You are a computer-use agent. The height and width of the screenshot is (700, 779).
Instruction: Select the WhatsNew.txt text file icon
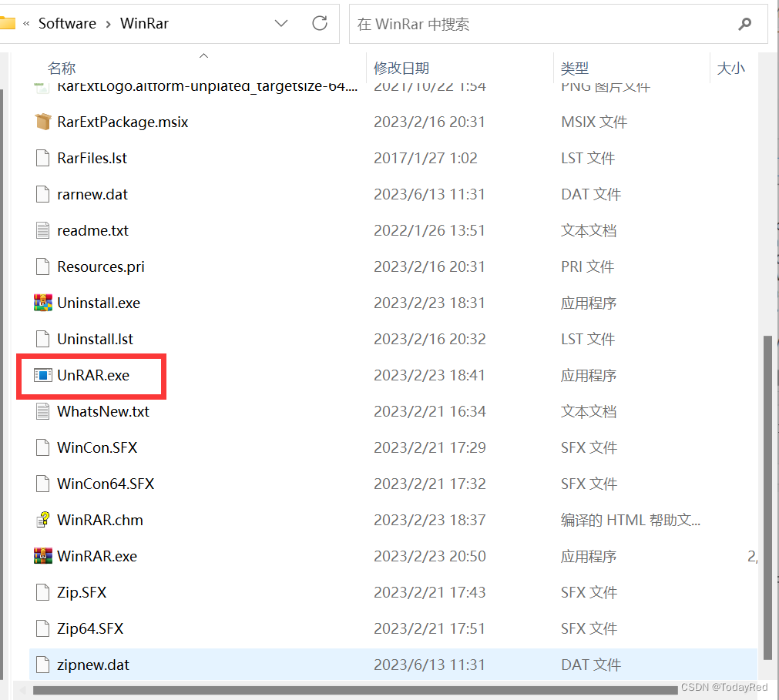pyautogui.click(x=44, y=411)
